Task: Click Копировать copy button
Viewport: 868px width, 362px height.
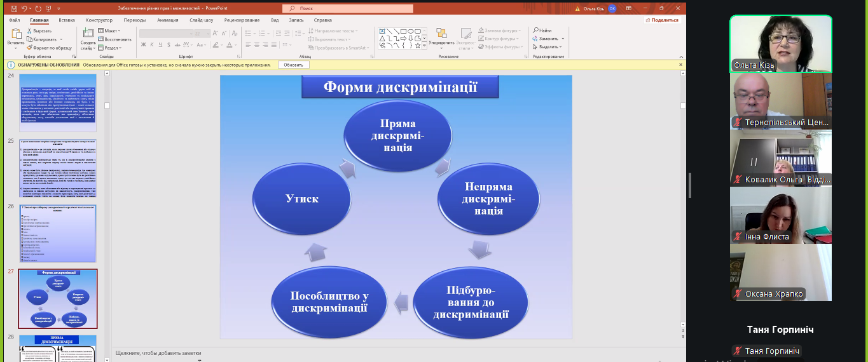Action: pyautogui.click(x=41, y=39)
